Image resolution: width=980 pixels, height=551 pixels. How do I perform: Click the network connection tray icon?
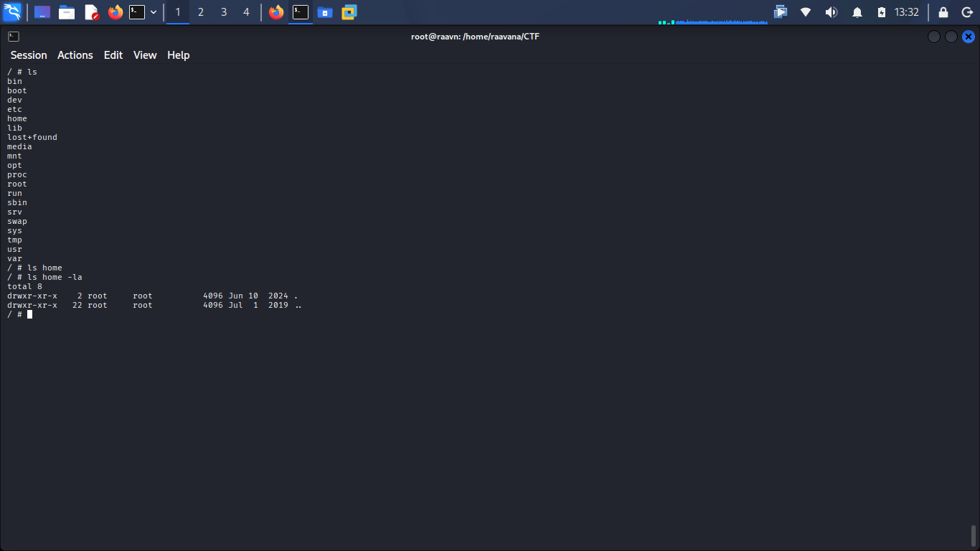806,12
